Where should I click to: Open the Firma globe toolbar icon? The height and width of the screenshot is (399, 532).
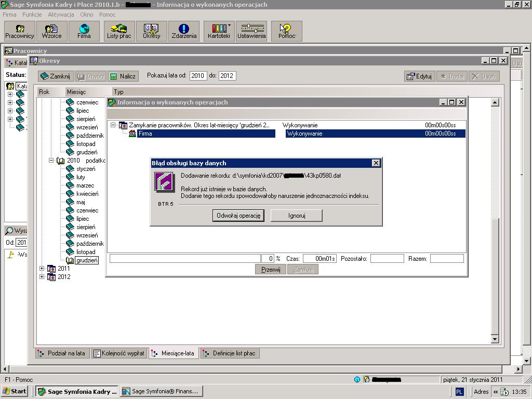pyautogui.click(x=84, y=31)
